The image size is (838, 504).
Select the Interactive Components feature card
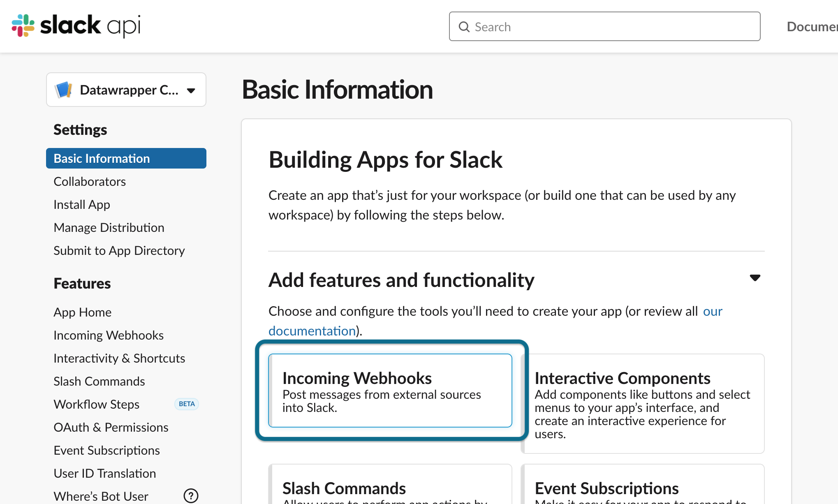[x=643, y=404]
